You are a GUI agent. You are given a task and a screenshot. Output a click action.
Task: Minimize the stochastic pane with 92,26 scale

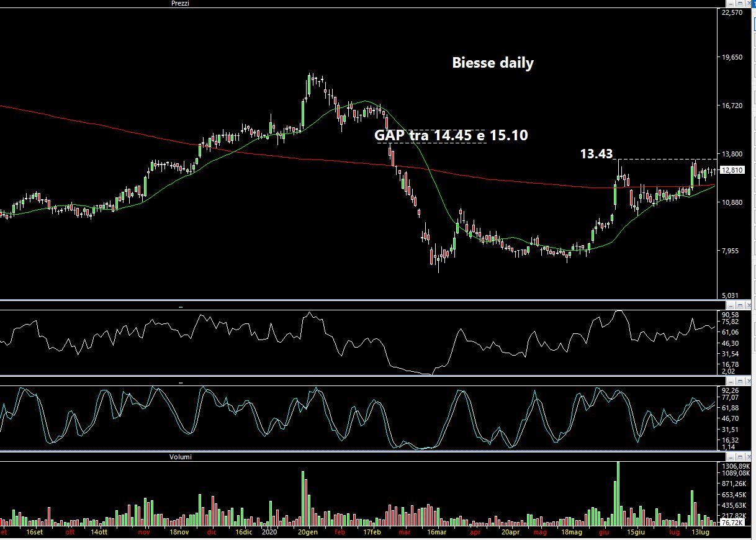731,380
